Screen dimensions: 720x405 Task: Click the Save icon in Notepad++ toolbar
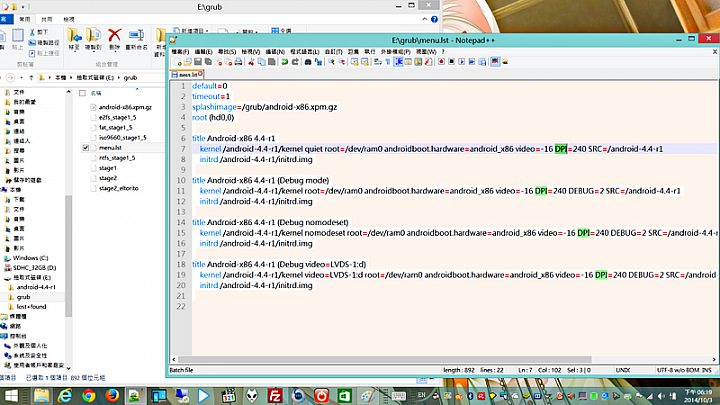click(197, 61)
